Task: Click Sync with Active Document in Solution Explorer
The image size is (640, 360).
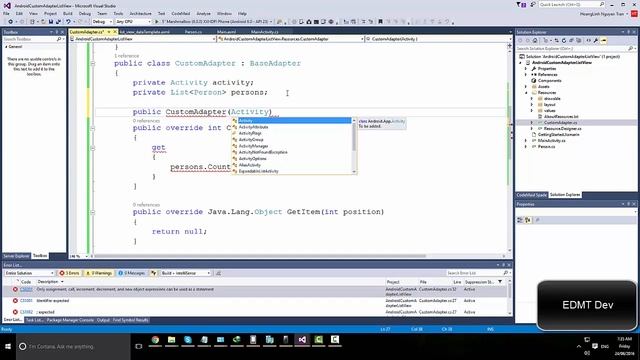Action: tap(556, 40)
